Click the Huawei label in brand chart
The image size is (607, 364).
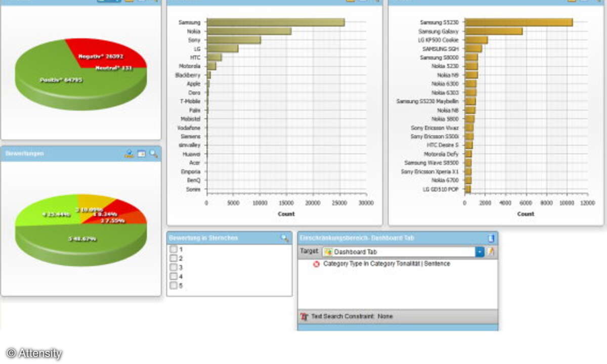pos(192,154)
